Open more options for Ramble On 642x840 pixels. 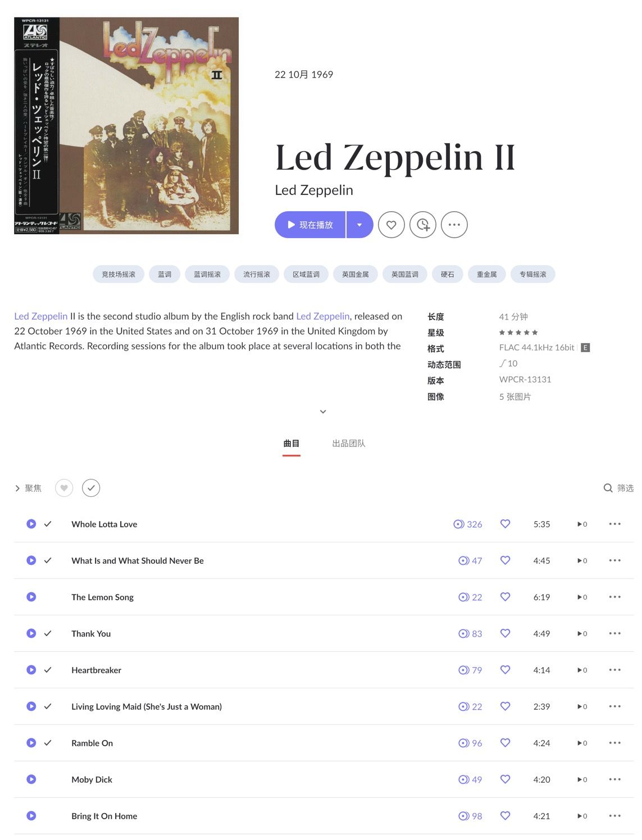[615, 743]
